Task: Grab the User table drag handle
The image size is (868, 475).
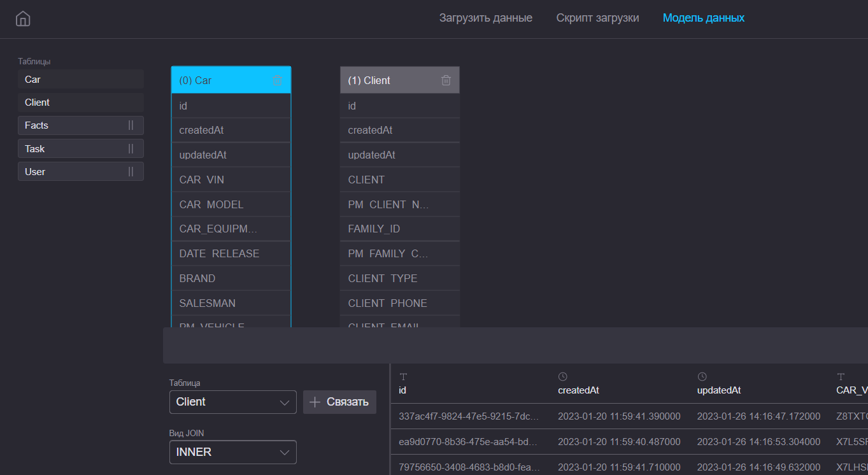Action: (131, 171)
